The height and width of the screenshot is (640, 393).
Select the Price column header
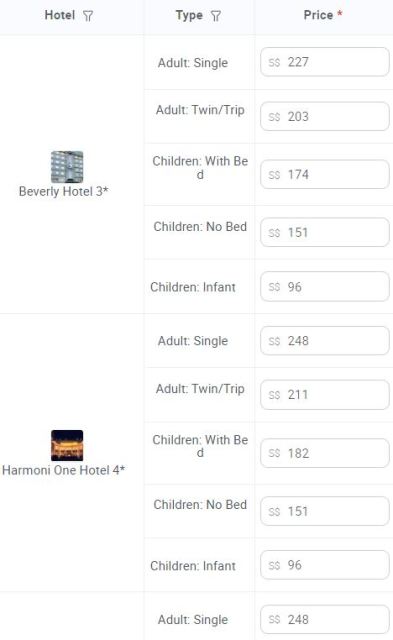(x=323, y=15)
